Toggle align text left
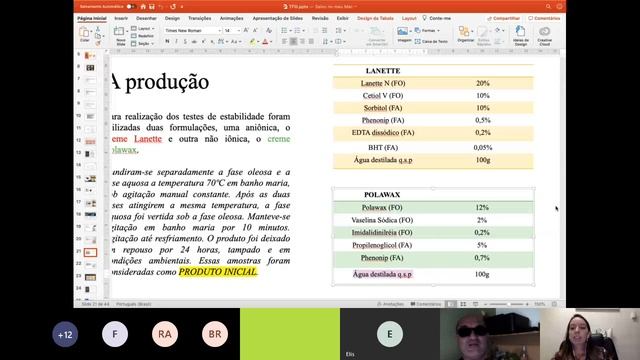 coord(284,41)
